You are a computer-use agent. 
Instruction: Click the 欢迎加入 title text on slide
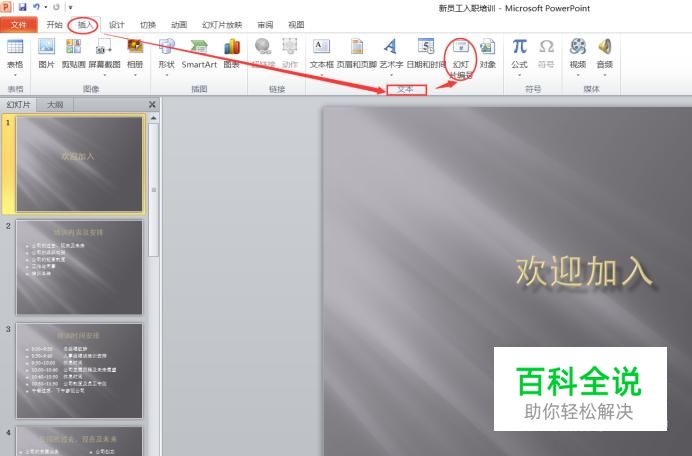tap(584, 272)
